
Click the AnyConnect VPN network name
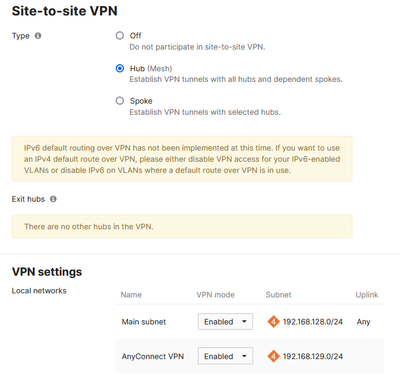click(153, 356)
